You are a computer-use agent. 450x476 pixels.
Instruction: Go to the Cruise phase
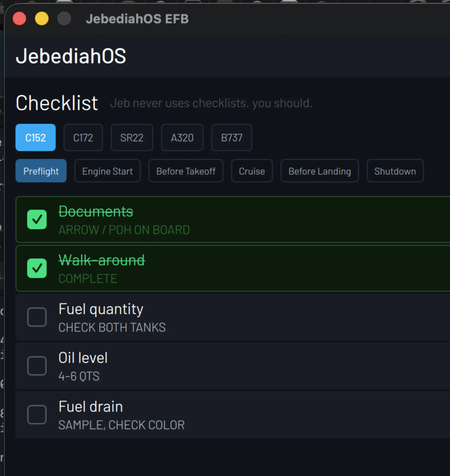point(252,171)
